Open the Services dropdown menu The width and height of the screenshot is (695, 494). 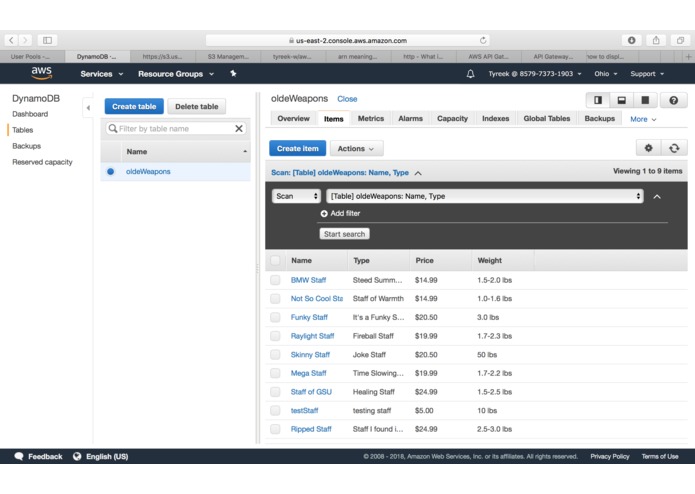pos(102,74)
